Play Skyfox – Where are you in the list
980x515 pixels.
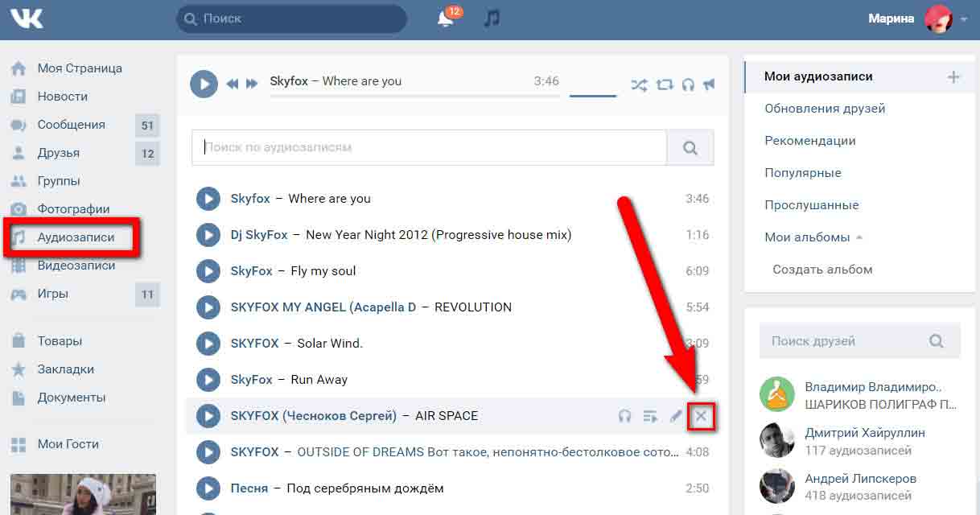[208, 199]
